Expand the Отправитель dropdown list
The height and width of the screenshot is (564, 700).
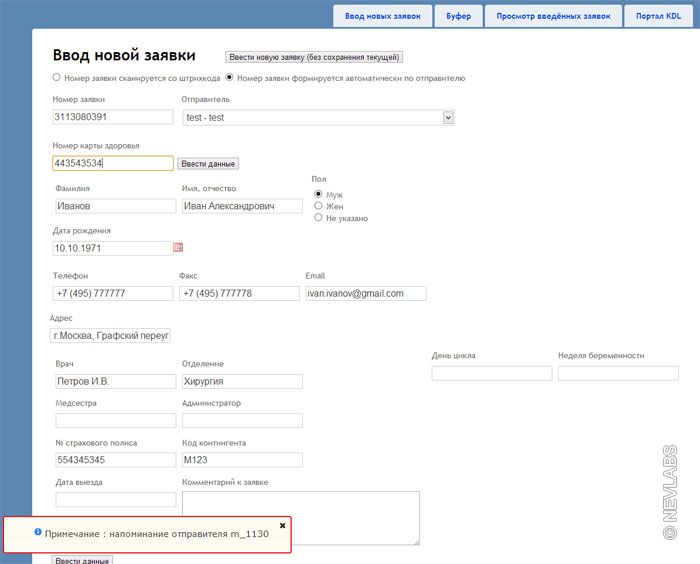(x=448, y=118)
